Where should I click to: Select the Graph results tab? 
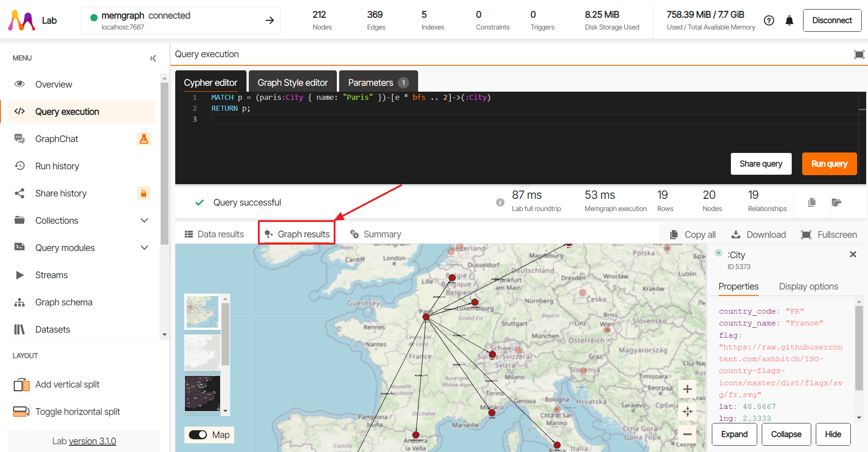tap(297, 234)
